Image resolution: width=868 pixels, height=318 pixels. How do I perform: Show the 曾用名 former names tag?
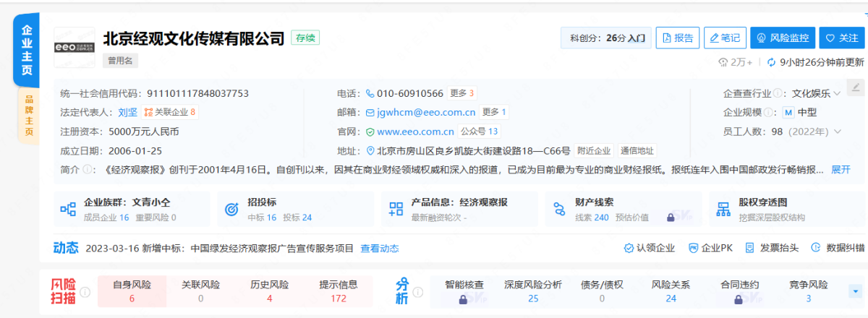(x=120, y=61)
